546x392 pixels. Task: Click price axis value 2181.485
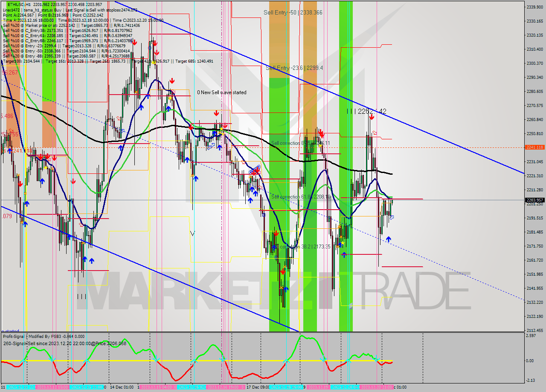535,232
